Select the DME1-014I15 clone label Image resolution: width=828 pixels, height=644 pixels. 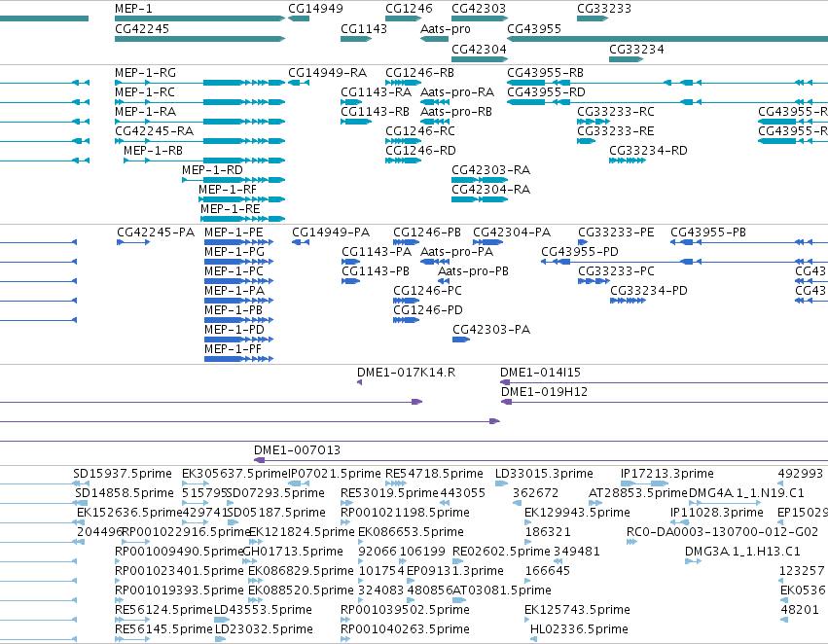[x=540, y=373]
